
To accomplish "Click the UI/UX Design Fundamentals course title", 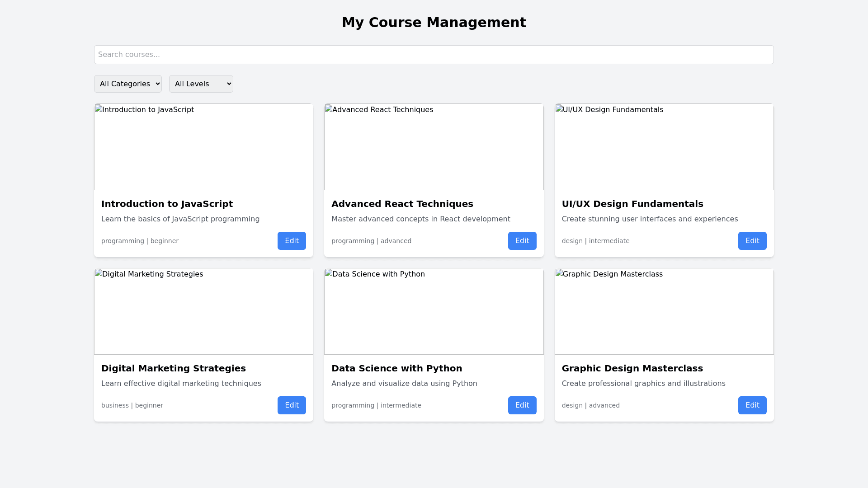I will [x=632, y=204].
